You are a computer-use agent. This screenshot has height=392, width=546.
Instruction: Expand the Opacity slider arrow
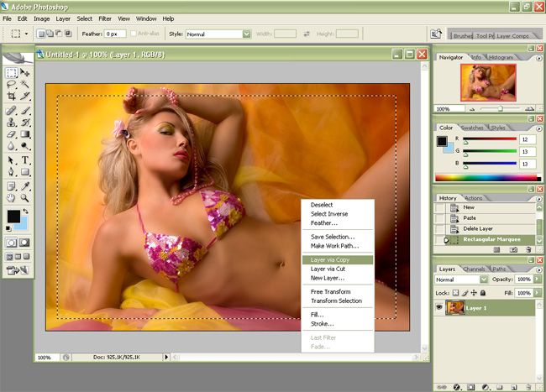(538, 280)
